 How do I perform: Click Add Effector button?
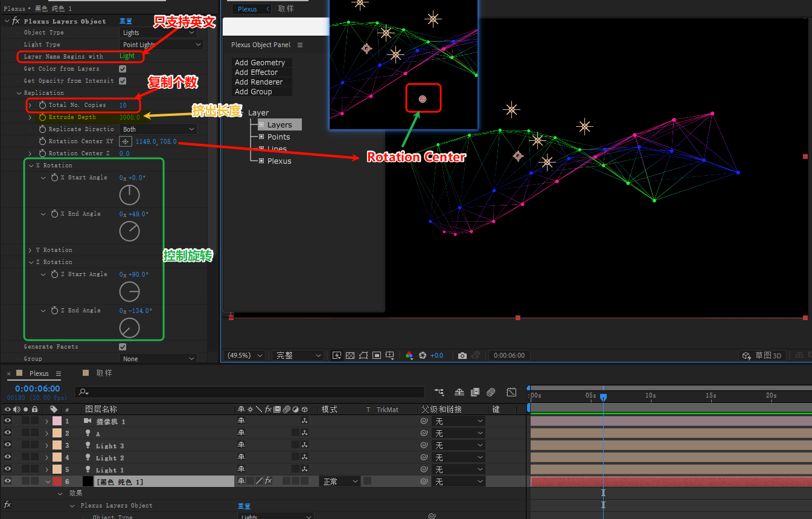point(262,72)
